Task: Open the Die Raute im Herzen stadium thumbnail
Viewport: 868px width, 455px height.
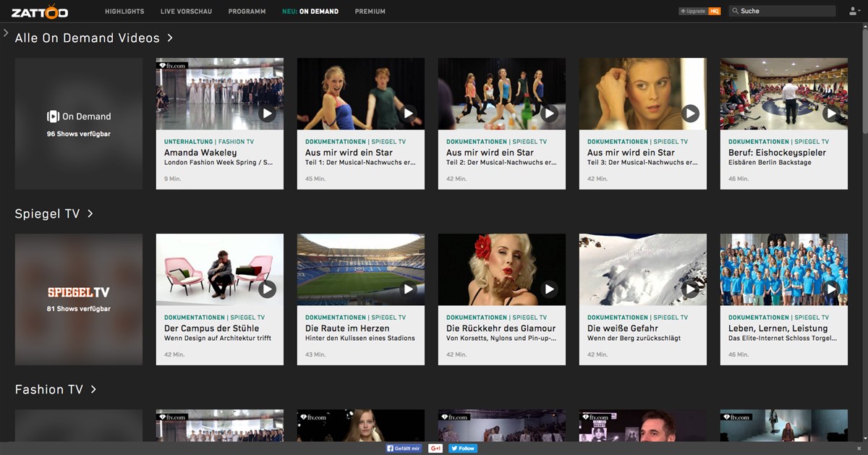Action: 361,270
